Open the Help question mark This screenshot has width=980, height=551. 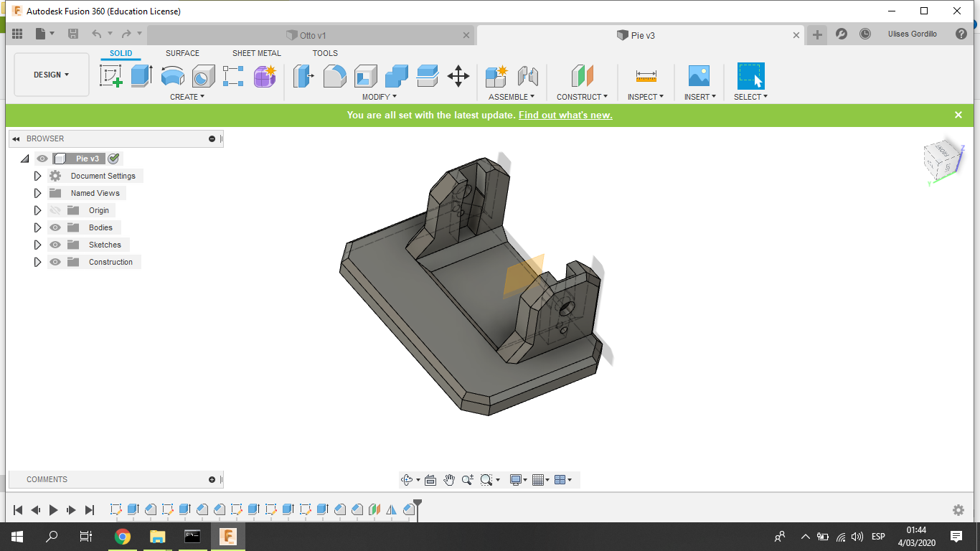961,34
